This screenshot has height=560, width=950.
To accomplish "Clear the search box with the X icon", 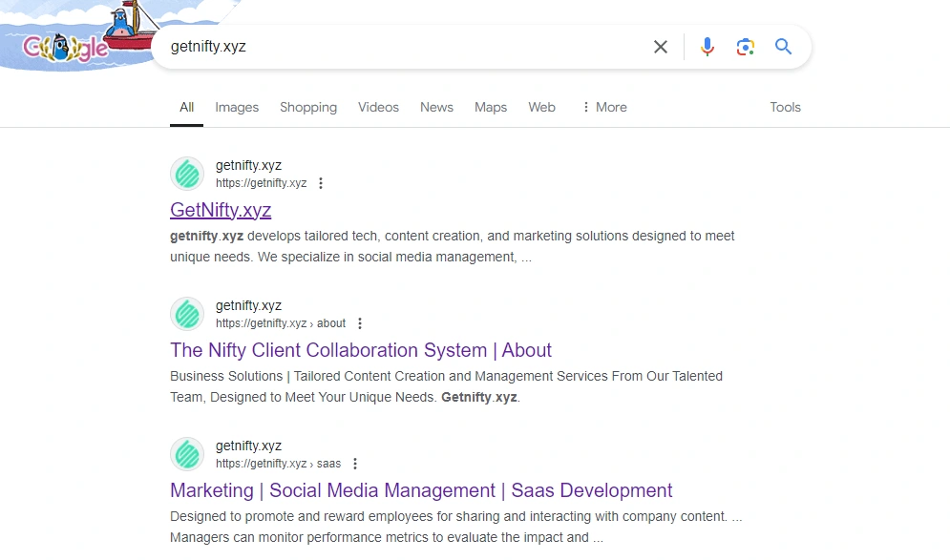I will tap(660, 47).
